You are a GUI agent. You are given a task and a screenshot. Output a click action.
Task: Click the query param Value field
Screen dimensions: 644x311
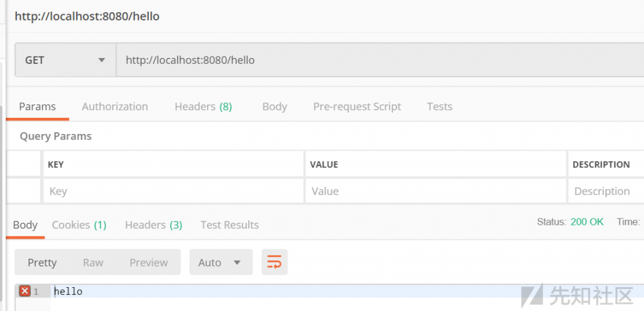[435, 191]
